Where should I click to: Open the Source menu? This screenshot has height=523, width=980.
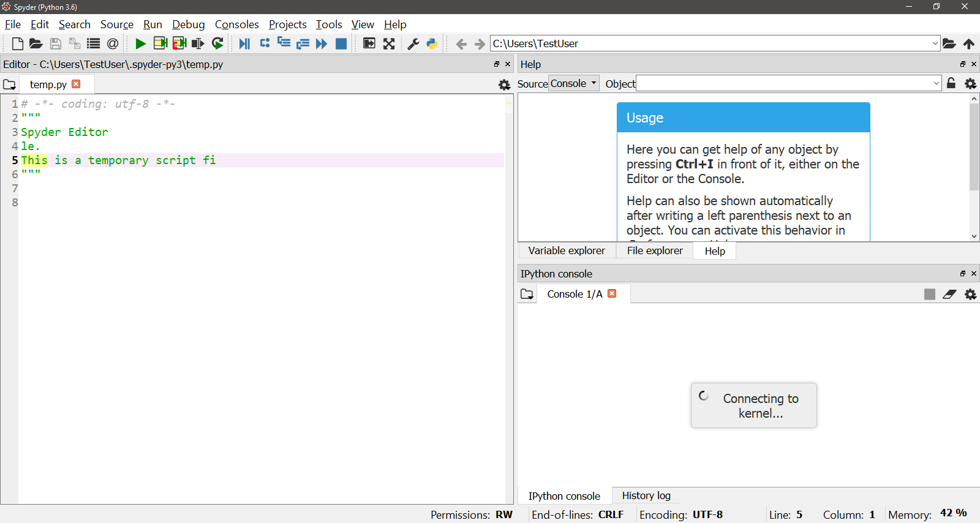click(x=117, y=24)
